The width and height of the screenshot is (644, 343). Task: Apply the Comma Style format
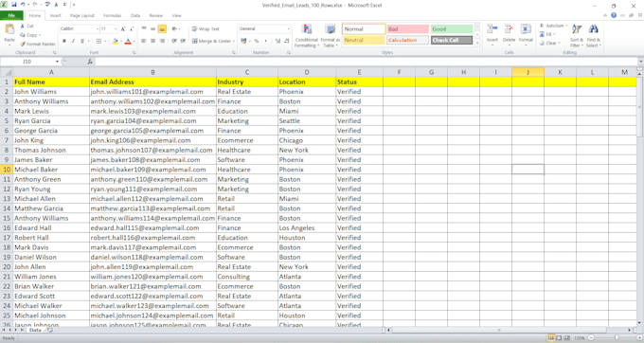point(265,41)
